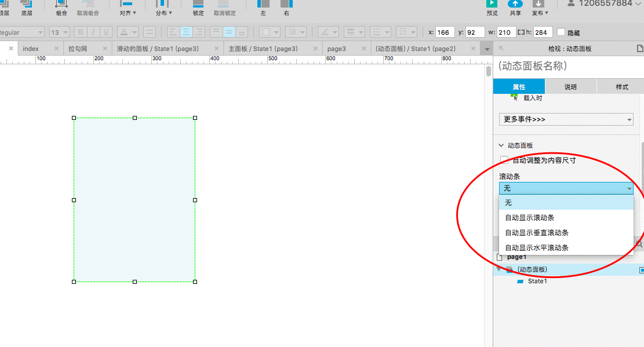Align text vertically to the middle
Image resolution: width=644 pixels, height=347 pixels.
click(x=229, y=32)
